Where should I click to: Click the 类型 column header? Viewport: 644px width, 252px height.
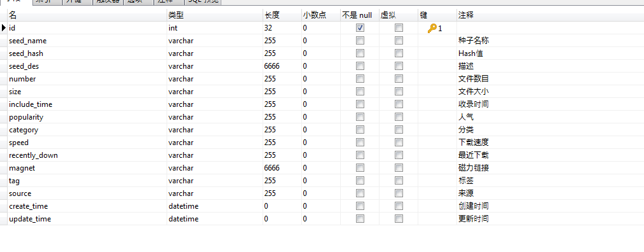click(215, 15)
